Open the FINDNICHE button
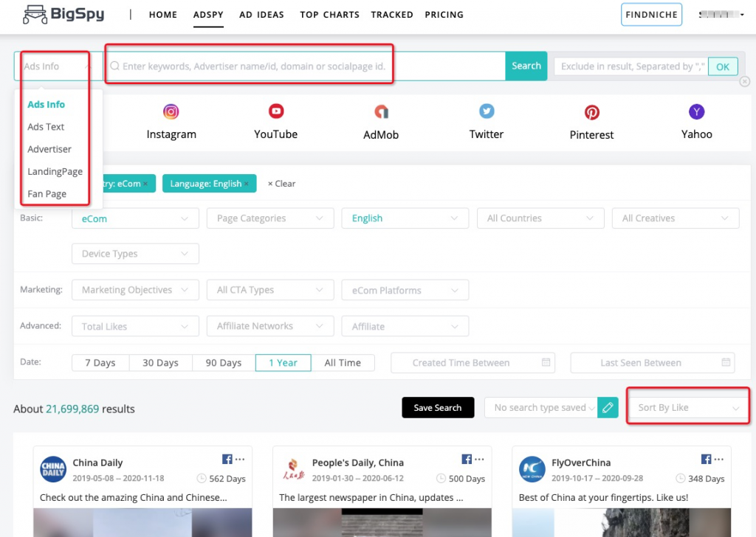Image resolution: width=756 pixels, height=537 pixels. pos(651,15)
